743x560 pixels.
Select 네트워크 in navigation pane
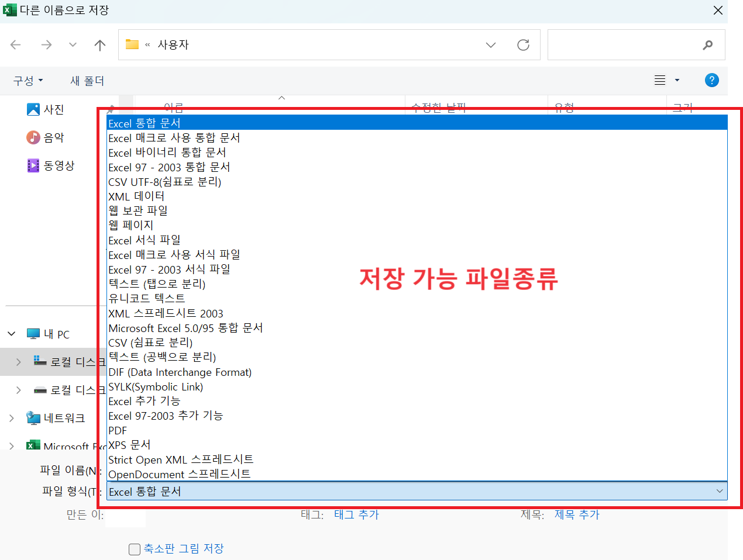57,418
